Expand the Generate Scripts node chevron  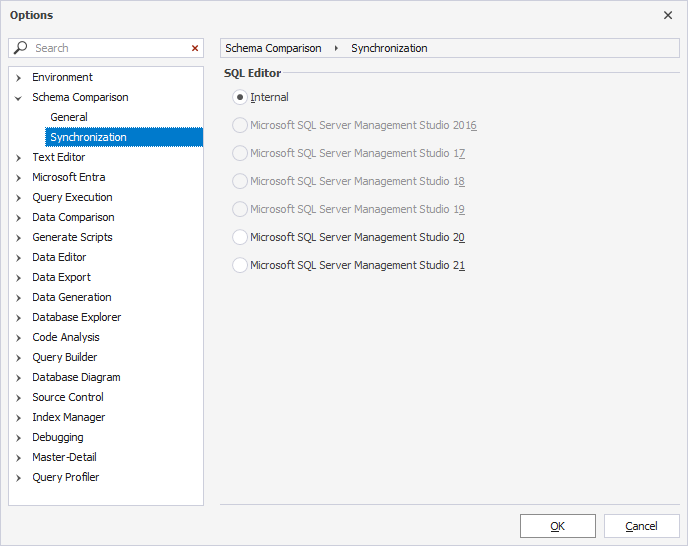(18, 238)
